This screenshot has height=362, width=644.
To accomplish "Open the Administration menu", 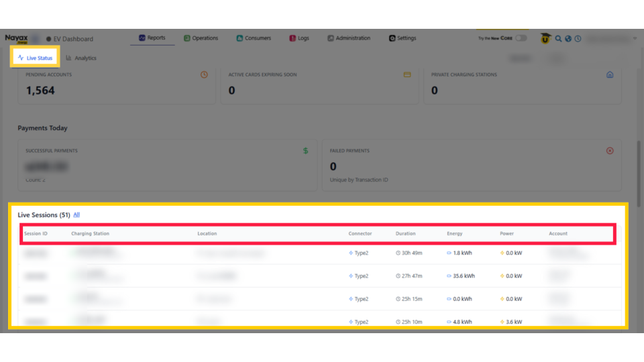I will pyautogui.click(x=349, y=38).
